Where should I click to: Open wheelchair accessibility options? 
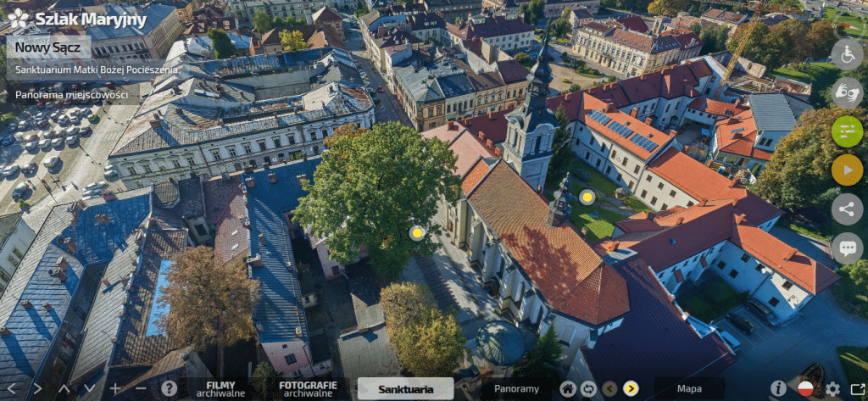[847, 54]
